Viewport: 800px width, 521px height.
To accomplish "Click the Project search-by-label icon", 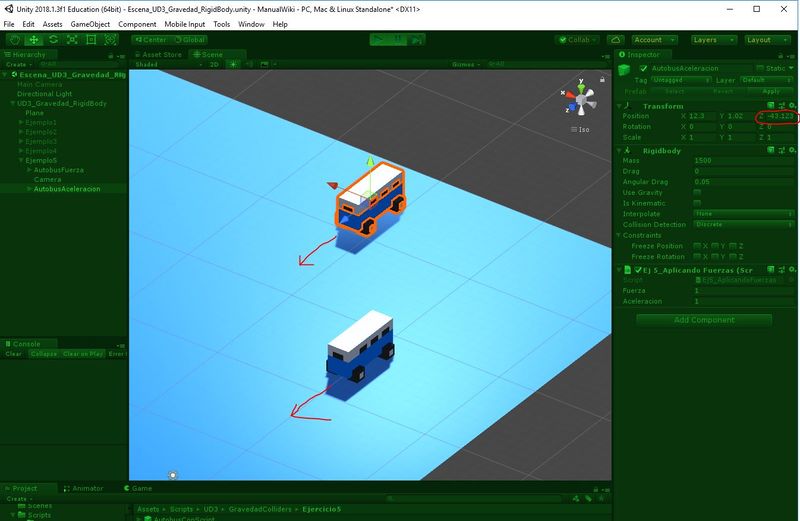I will tap(588, 499).
